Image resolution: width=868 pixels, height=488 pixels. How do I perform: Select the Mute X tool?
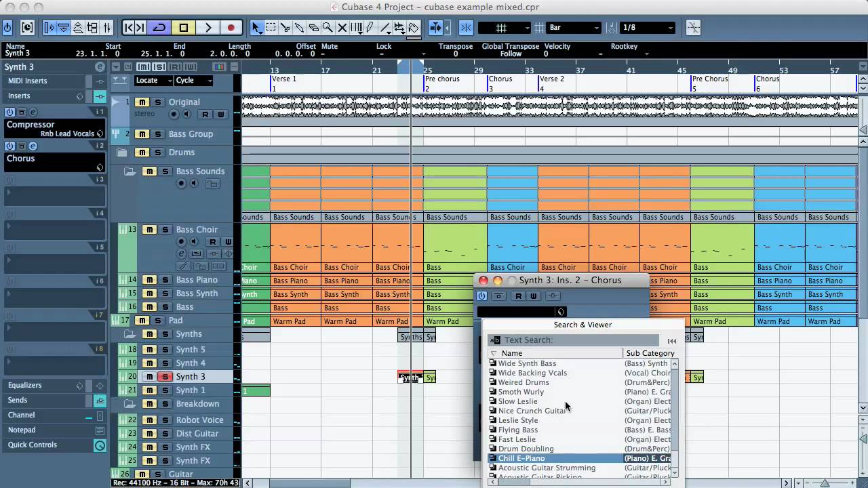click(x=342, y=28)
